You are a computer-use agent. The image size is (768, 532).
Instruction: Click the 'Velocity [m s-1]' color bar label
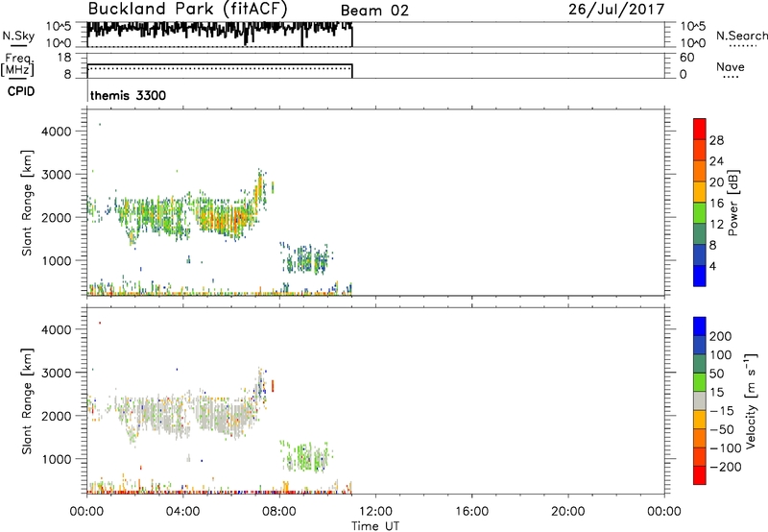752,400
